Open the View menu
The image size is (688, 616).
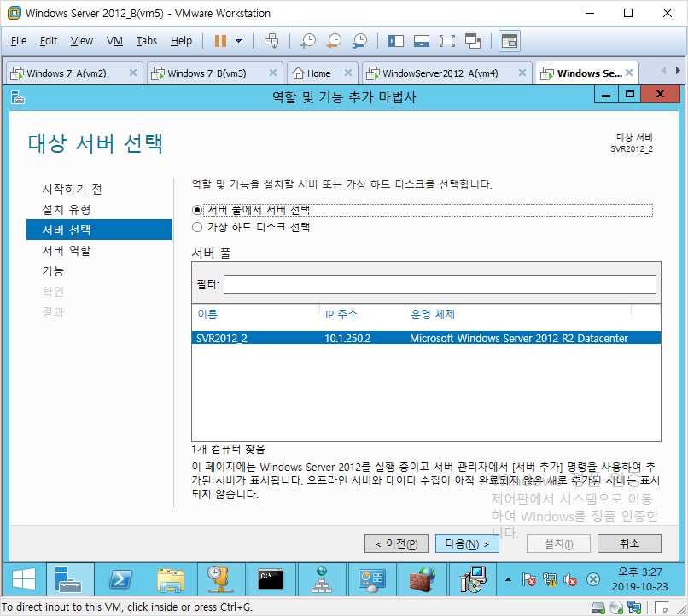(82, 41)
